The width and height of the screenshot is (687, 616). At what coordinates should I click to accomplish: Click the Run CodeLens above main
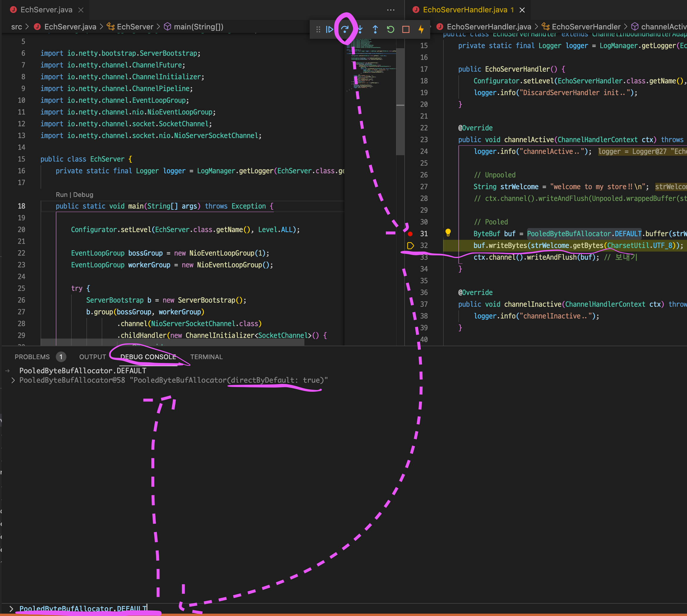(x=61, y=195)
